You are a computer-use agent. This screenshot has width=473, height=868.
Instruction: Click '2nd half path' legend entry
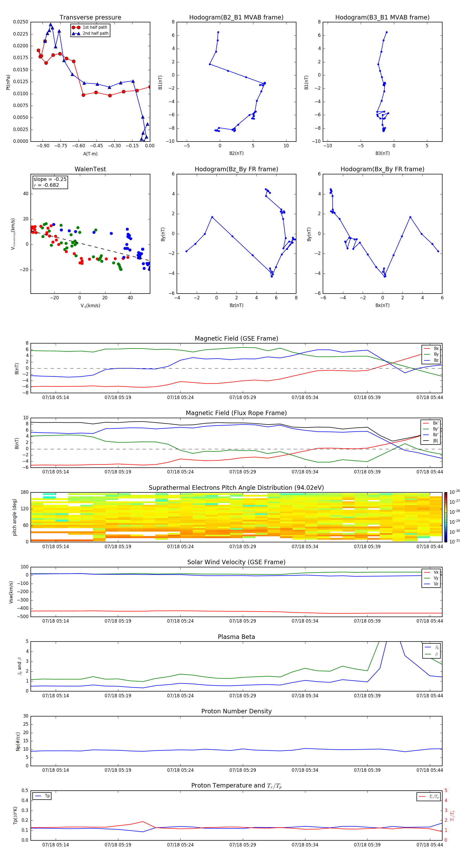tap(90, 33)
